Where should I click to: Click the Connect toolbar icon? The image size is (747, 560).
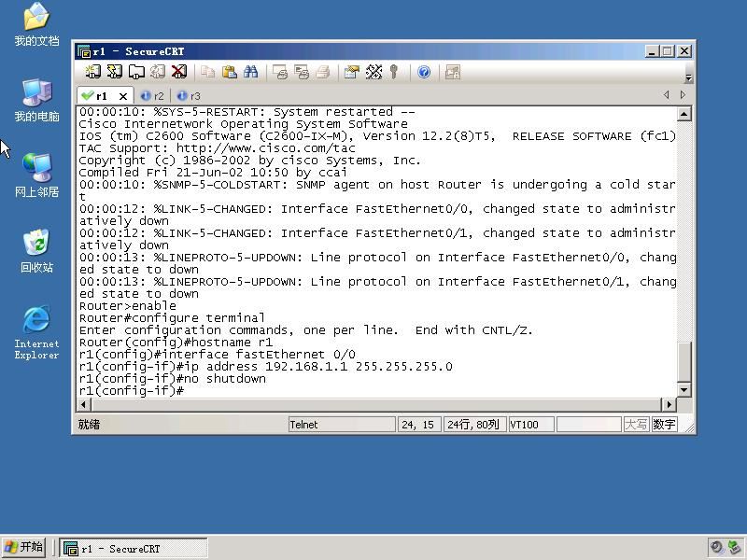[92, 72]
